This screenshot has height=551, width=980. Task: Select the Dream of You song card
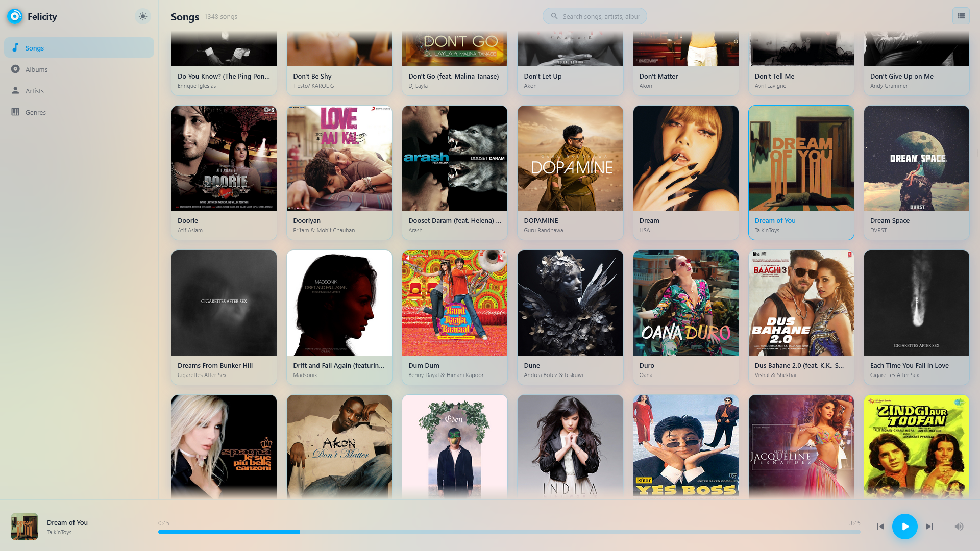[x=801, y=172]
